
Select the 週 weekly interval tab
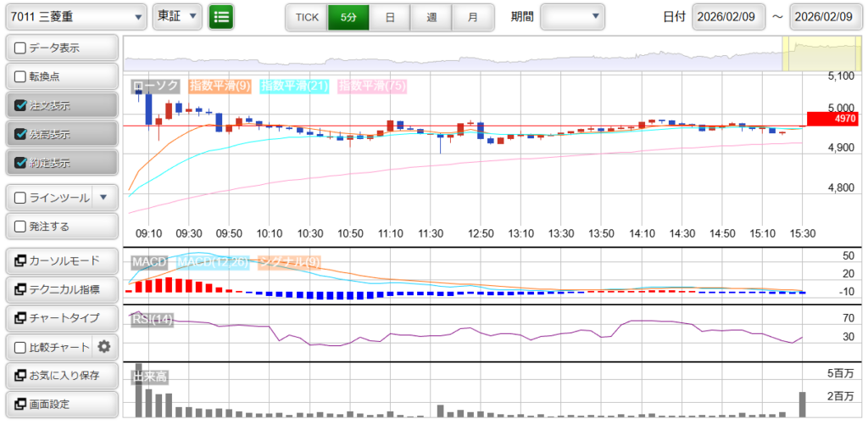pyautogui.click(x=431, y=16)
